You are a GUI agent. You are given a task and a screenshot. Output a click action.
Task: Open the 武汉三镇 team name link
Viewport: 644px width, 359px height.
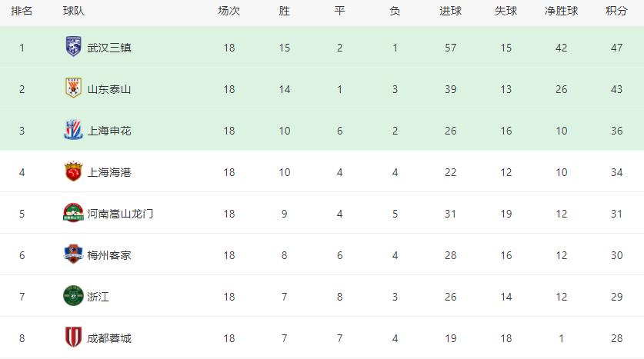(109, 48)
